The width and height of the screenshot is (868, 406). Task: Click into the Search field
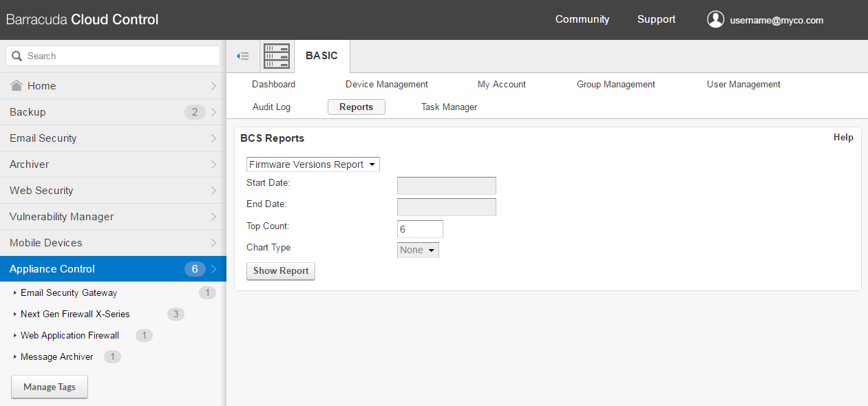click(113, 56)
